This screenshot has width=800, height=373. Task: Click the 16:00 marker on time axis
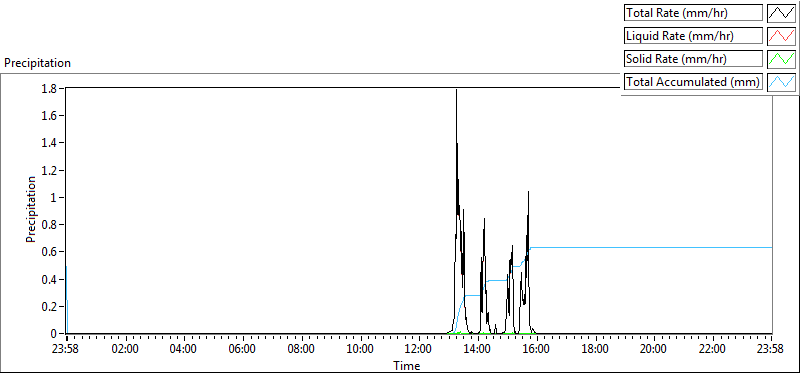coord(537,349)
